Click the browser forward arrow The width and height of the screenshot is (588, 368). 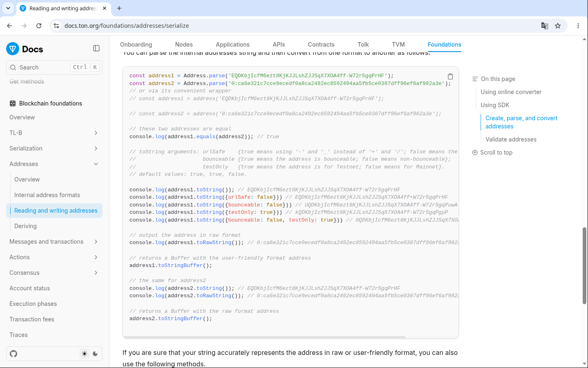[24, 25]
